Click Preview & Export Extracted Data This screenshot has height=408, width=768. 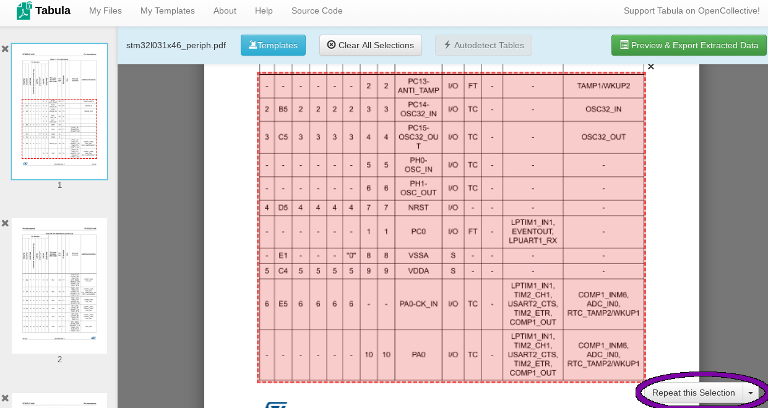pyautogui.click(x=689, y=45)
